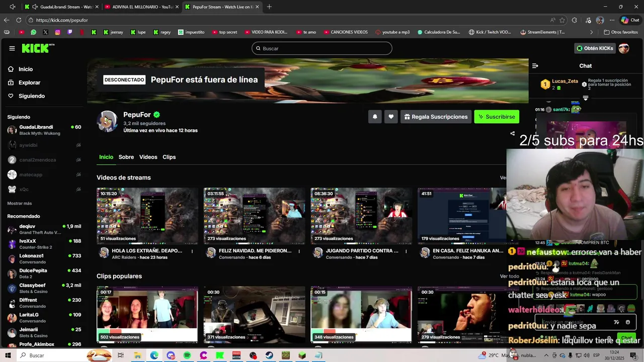Open the WhatsApp bookmark icon
This screenshot has height=362, width=644.
pos(33,32)
